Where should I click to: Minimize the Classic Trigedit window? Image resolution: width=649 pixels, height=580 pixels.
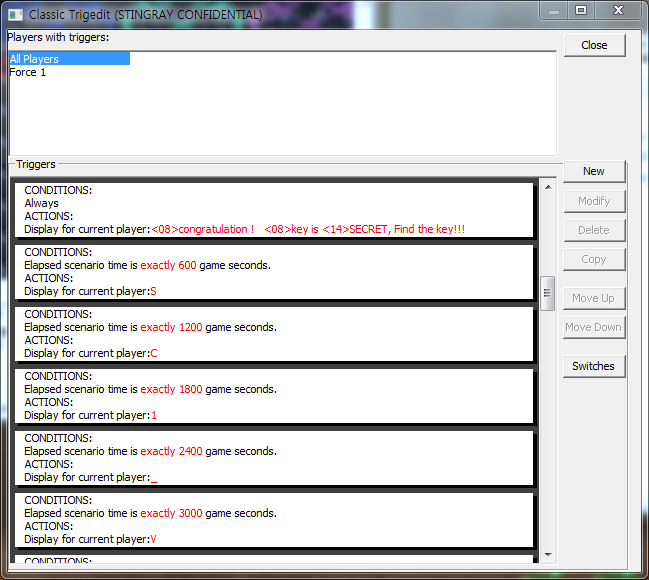[x=554, y=11]
